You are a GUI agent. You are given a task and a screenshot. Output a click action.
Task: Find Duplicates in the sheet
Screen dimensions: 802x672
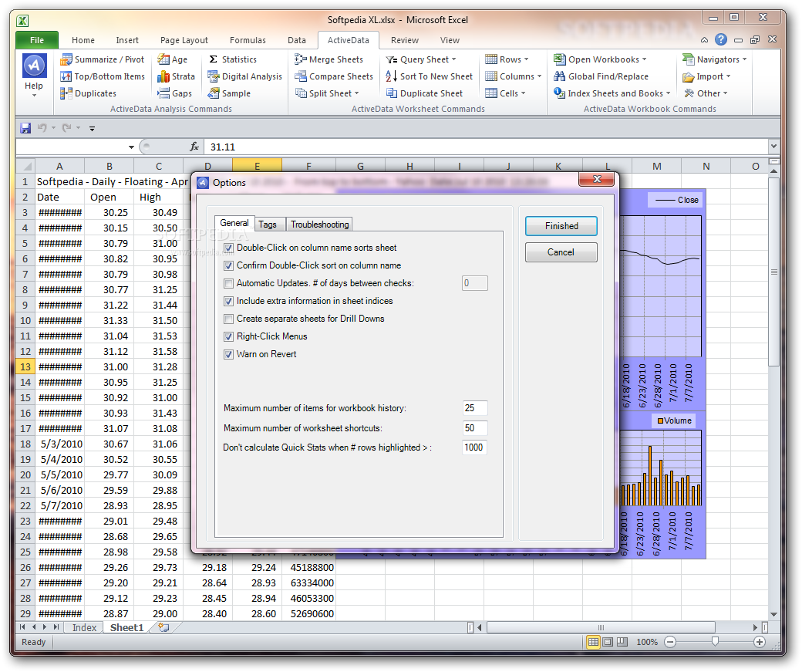(x=88, y=93)
